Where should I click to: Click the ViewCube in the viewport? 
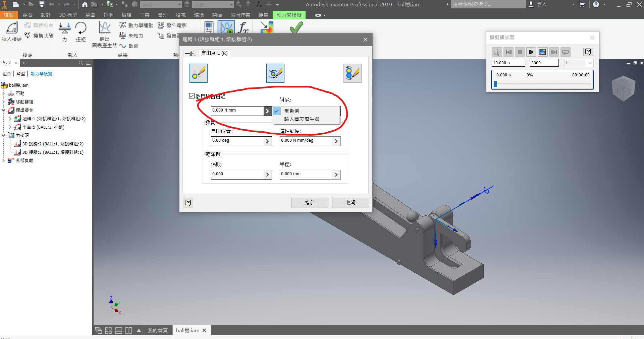point(624,88)
